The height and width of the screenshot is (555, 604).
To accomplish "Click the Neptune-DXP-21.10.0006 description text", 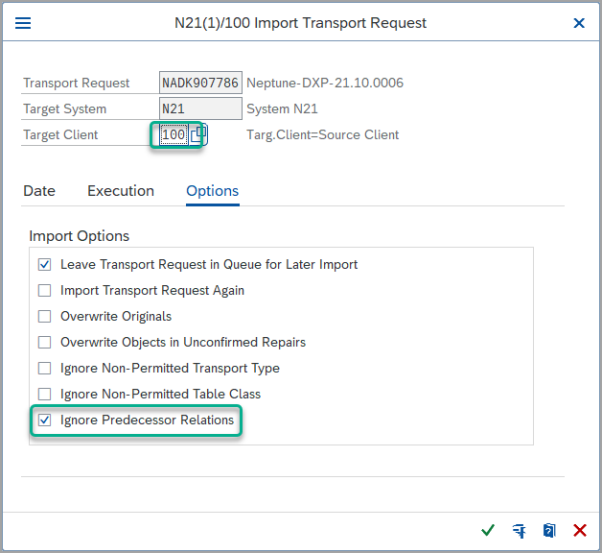I will pos(325,83).
